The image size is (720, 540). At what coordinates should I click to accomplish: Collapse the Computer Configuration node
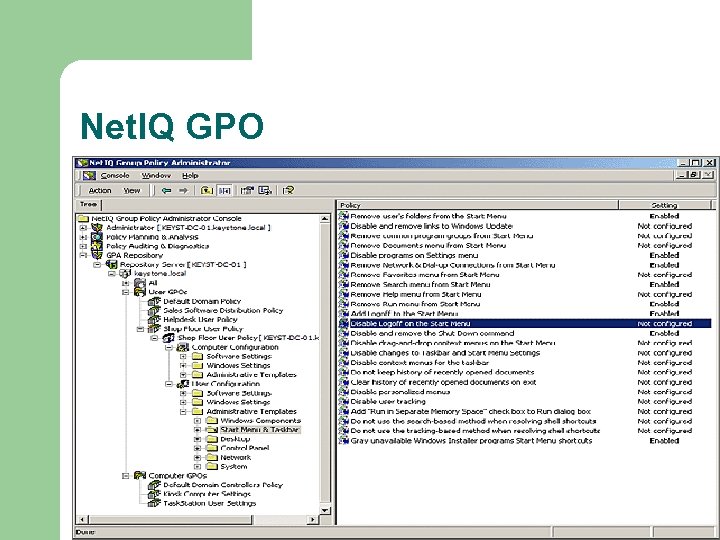[169, 347]
